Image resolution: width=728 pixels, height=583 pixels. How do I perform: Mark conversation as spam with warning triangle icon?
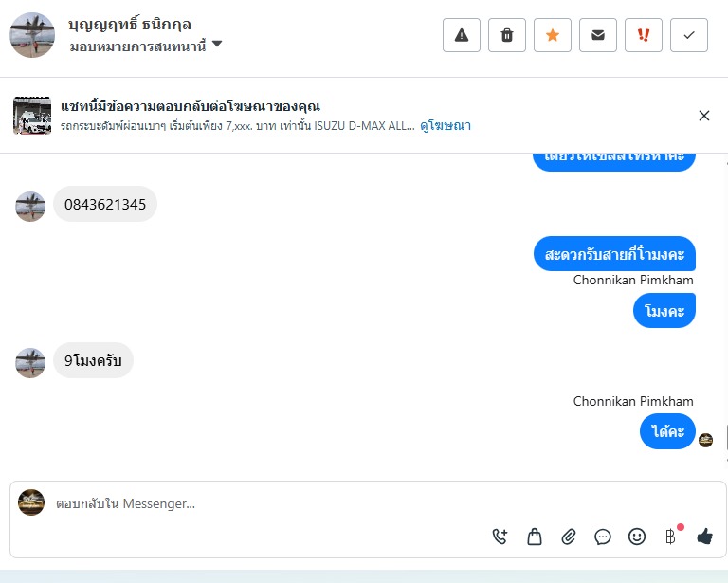461,35
